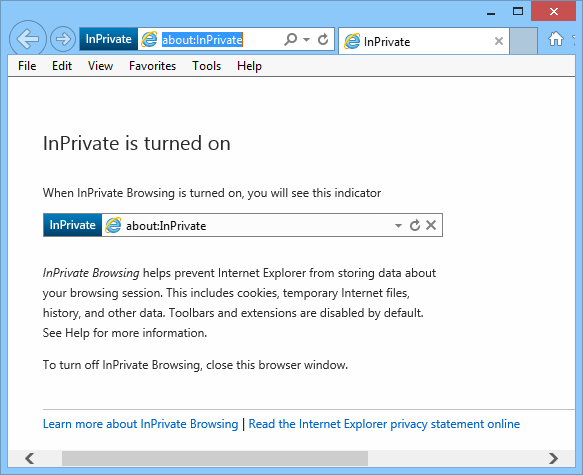Close the browser window
The width and height of the screenshot is (583, 475).
coord(554,12)
